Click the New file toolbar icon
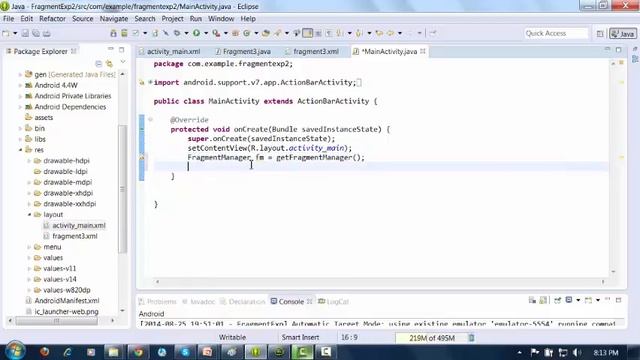640x360 pixels. tap(6, 33)
